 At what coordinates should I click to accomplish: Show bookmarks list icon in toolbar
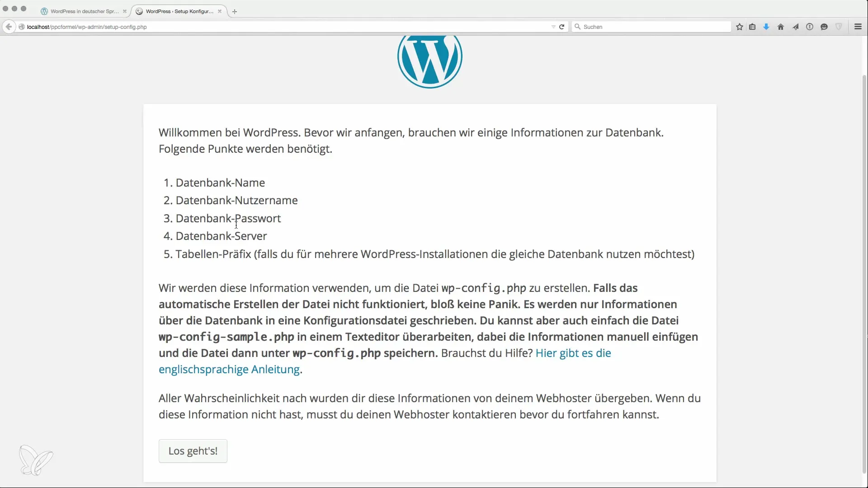752,27
